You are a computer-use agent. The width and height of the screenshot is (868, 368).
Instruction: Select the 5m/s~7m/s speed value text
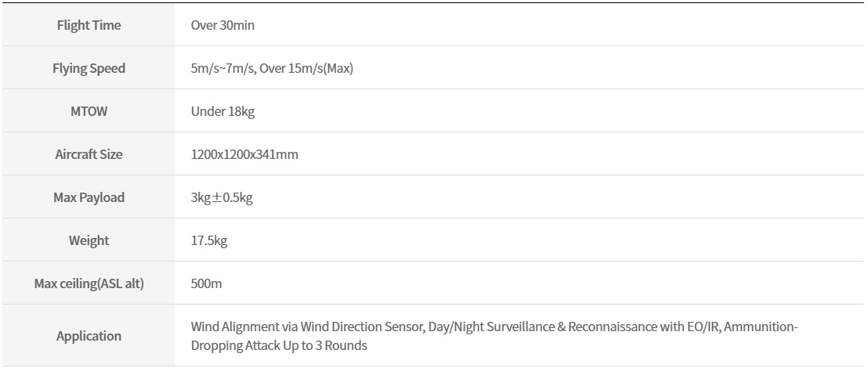point(223,69)
